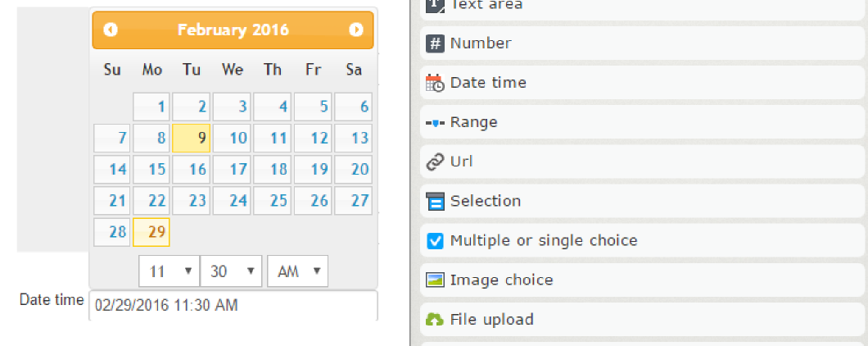
Task: Select February 29 in the calendar
Action: pyautogui.click(x=151, y=232)
